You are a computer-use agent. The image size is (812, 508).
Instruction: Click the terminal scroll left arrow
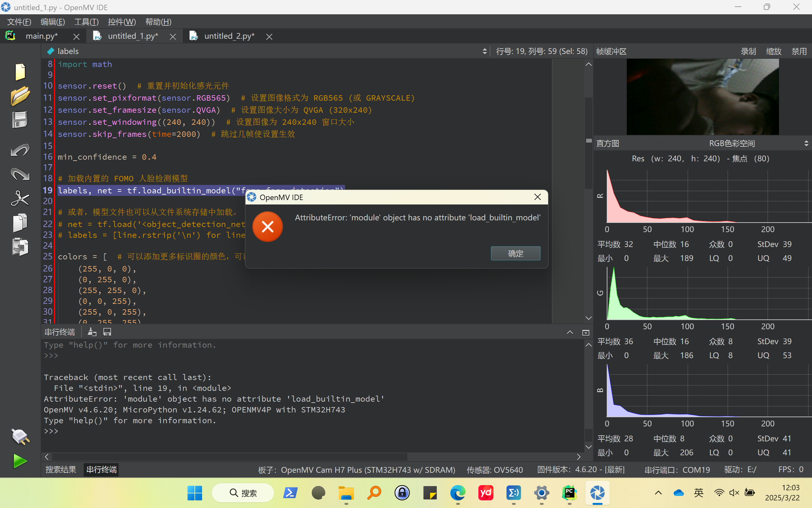click(x=47, y=457)
